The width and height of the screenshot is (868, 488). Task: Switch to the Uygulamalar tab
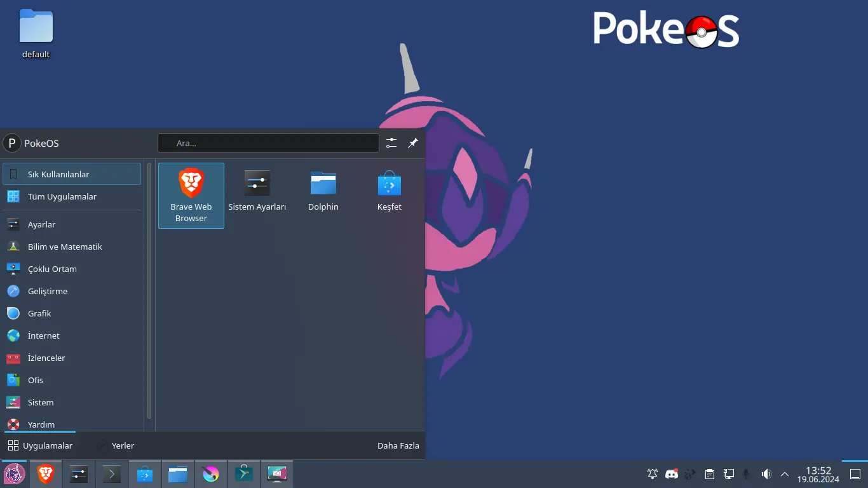[x=40, y=445]
